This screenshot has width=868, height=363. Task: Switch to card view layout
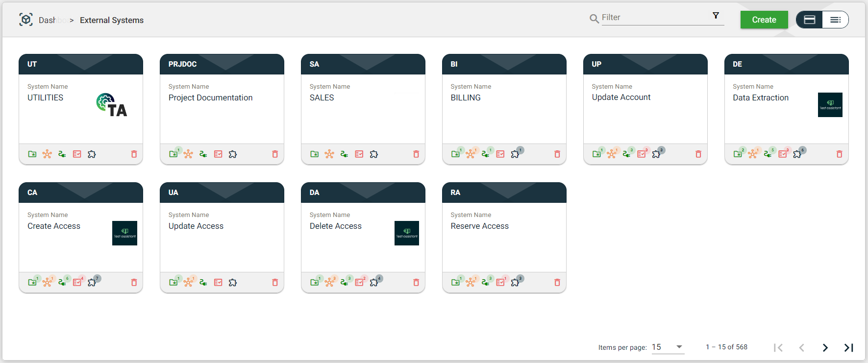click(x=810, y=20)
